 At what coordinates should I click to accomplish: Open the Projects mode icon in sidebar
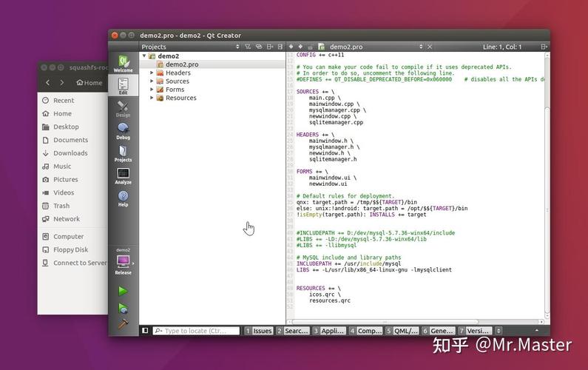[123, 153]
